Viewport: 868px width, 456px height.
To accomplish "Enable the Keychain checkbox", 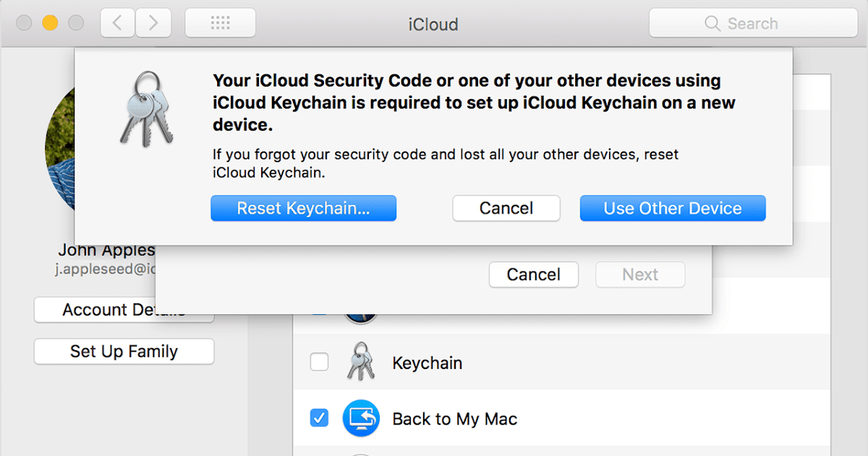I will 319,362.
